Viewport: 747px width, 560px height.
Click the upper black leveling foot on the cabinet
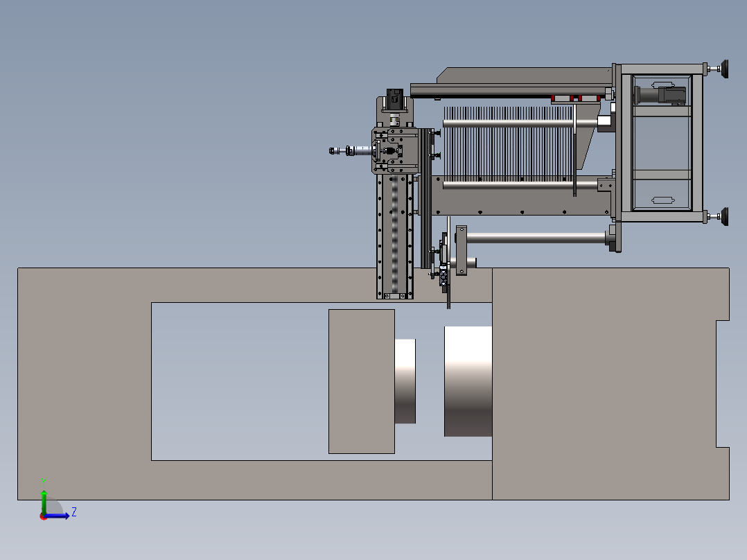tap(724, 69)
